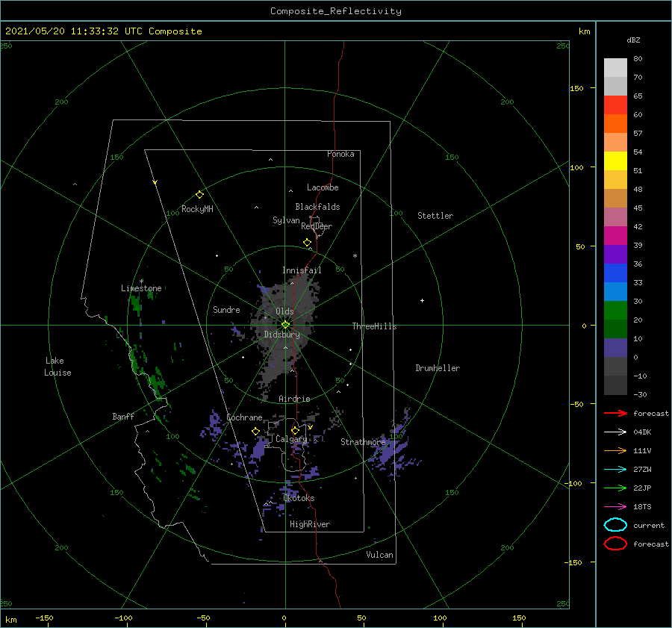Click the white 04DK arrow icon
The width and height of the screenshot is (672, 628).
(x=615, y=432)
